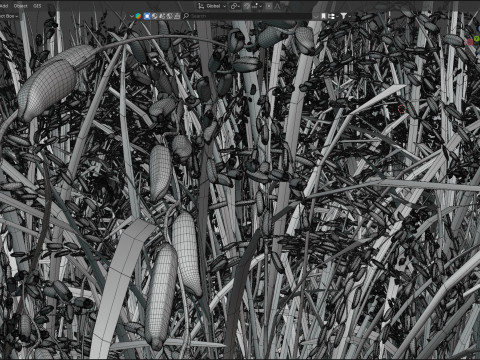Click the Search field
This screenshot has height=360, width=480.
248,16
